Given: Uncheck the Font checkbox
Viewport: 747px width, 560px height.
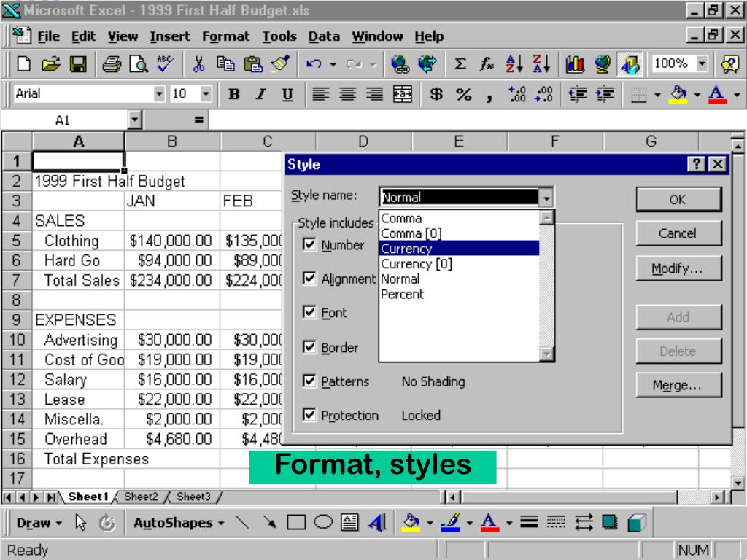Looking at the screenshot, I should click(x=309, y=312).
